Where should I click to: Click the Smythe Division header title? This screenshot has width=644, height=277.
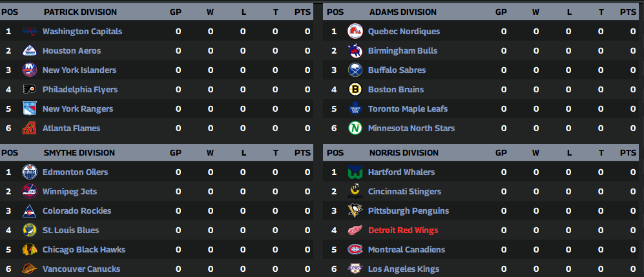pos(79,153)
